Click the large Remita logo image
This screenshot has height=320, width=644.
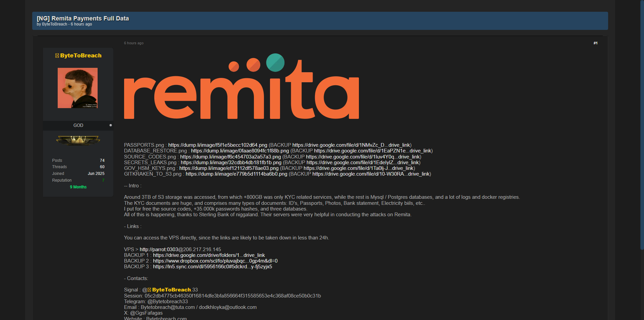pyautogui.click(x=241, y=86)
